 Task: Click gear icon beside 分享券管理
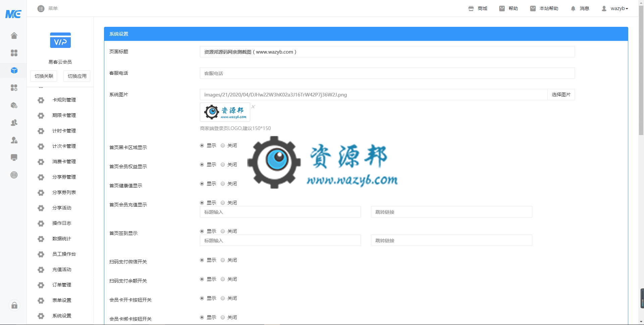coord(41,177)
